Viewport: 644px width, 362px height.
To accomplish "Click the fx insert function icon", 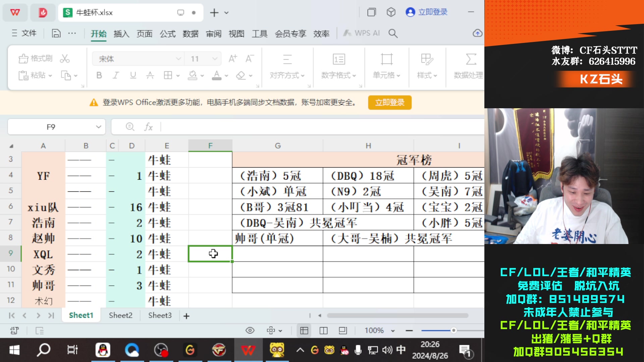I will coord(148,127).
